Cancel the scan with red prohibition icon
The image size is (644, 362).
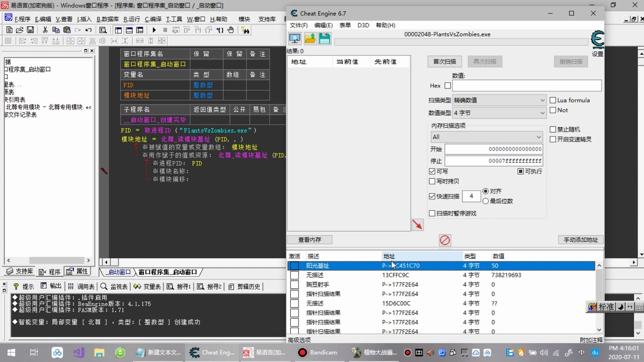click(445, 240)
